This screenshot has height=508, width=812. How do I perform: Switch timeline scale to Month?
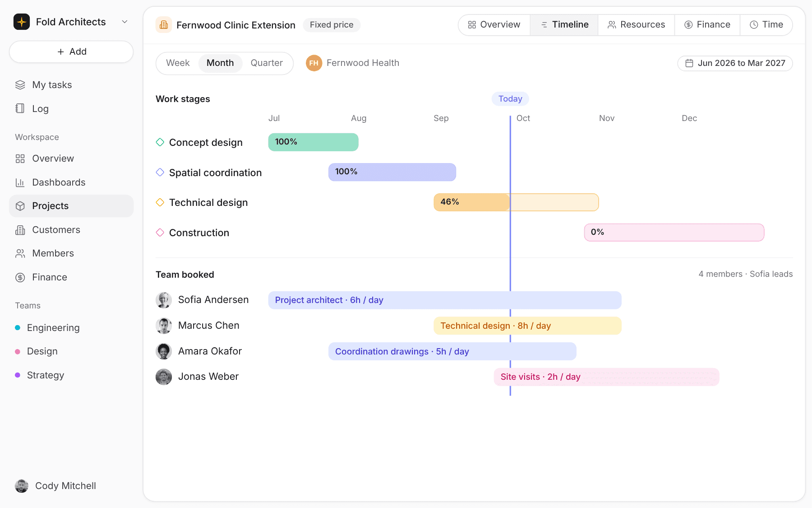(220, 63)
